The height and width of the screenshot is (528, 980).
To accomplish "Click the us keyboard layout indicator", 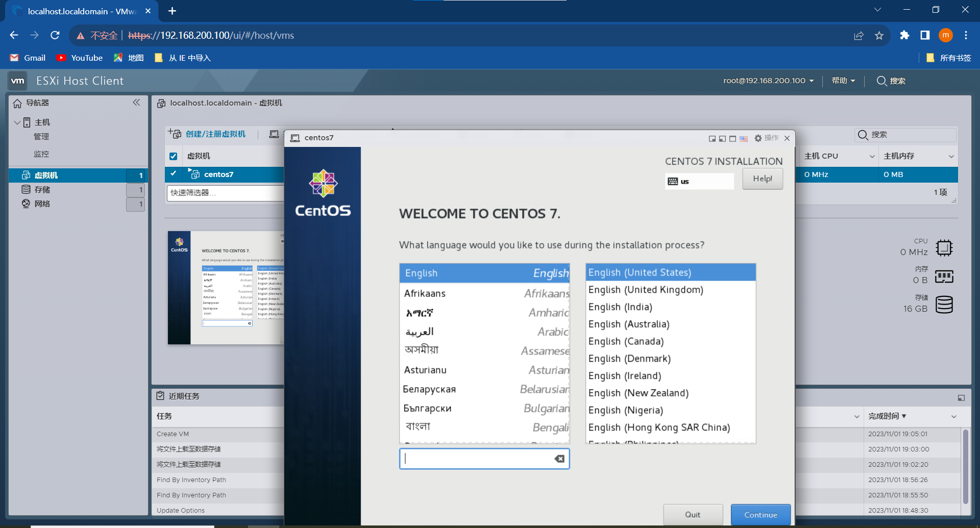I will (699, 181).
